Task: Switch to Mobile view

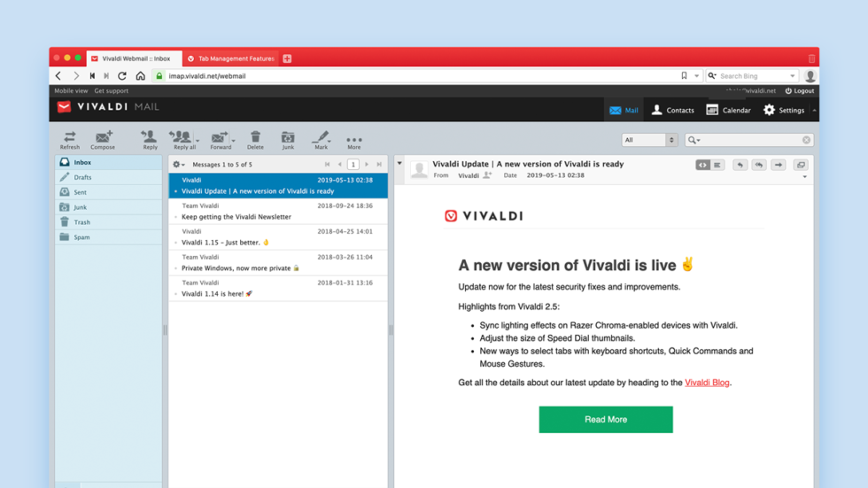Action: coord(71,90)
